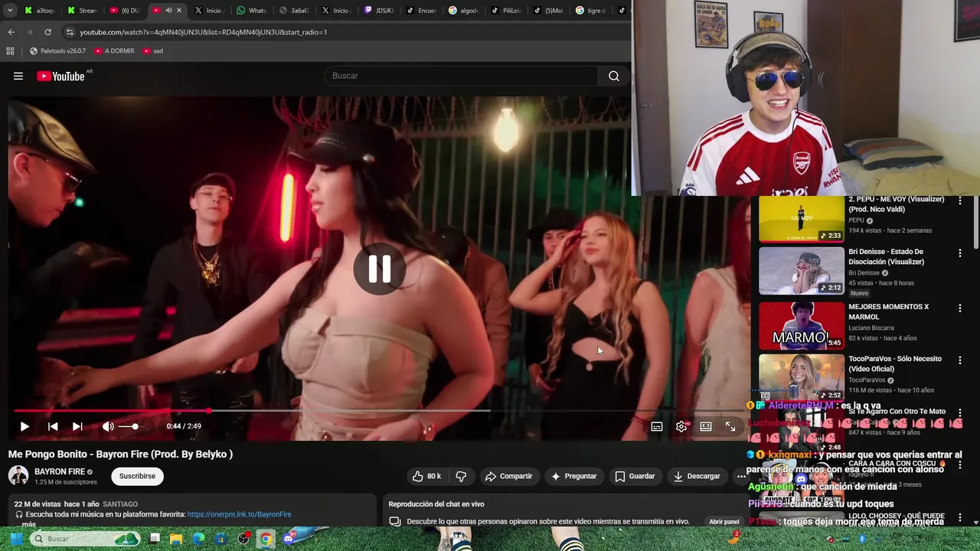Open the BAYRON FIRE channel name link
The image size is (980, 551).
(59, 471)
